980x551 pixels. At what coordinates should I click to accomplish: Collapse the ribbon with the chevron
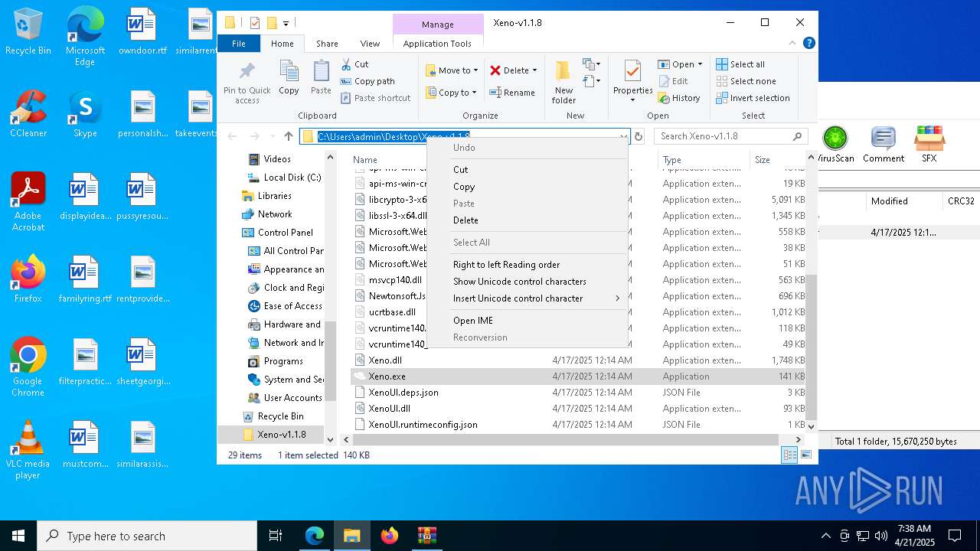(x=792, y=44)
